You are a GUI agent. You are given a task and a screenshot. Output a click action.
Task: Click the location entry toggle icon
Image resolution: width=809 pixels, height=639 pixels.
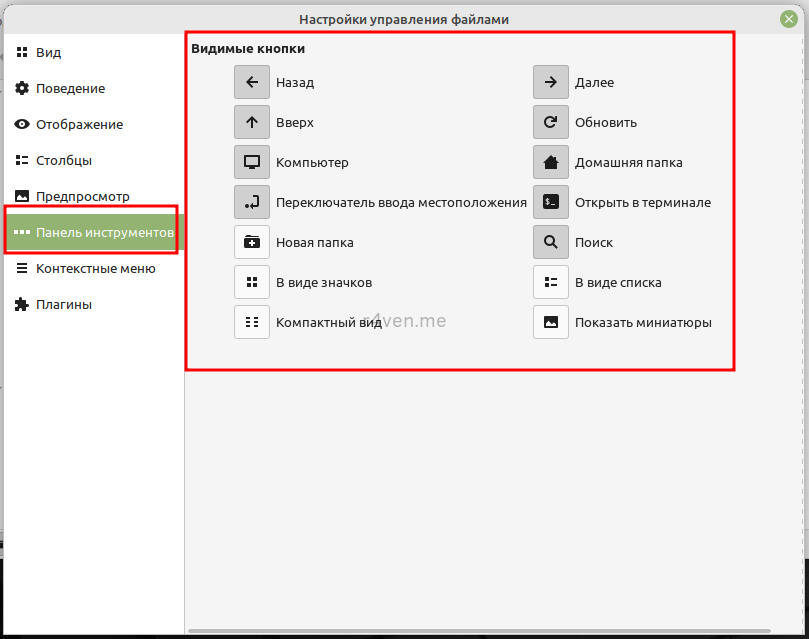click(x=252, y=202)
